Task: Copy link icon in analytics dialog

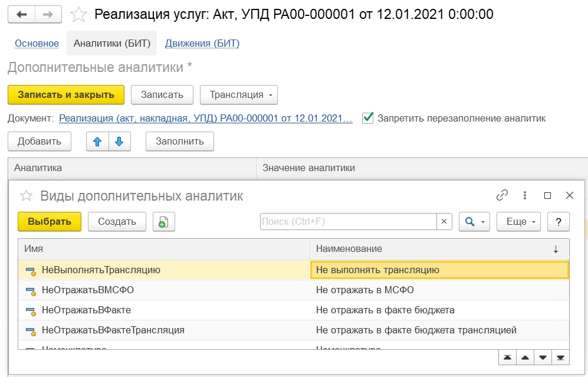Action: click(502, 196)
